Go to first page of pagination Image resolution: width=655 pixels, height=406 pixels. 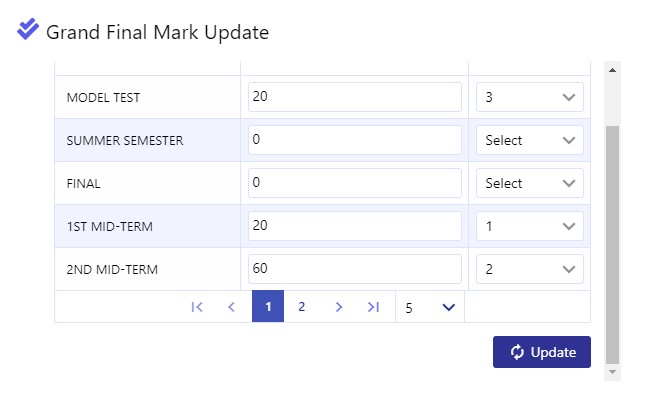[197, 307]
